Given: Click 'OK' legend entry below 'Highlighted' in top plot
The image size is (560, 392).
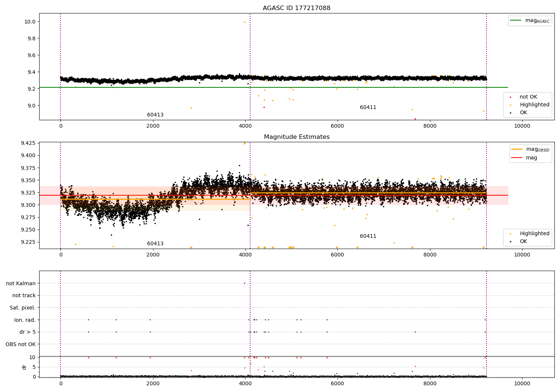Looking at the screenshot, I should pos(523,113).
